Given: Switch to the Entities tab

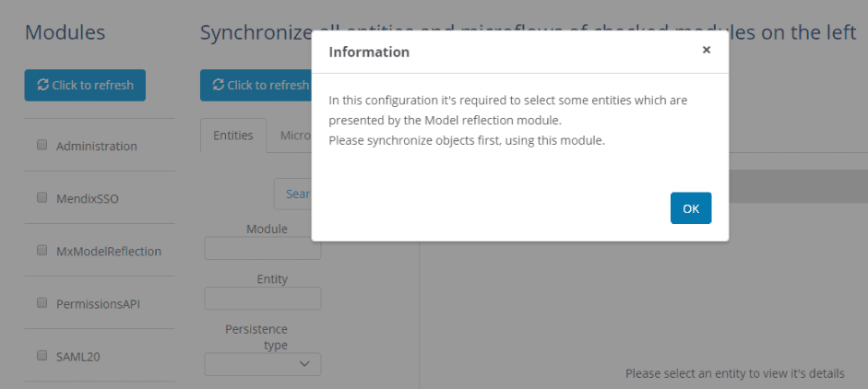Looking at the screenshot, I should point(233,135).
